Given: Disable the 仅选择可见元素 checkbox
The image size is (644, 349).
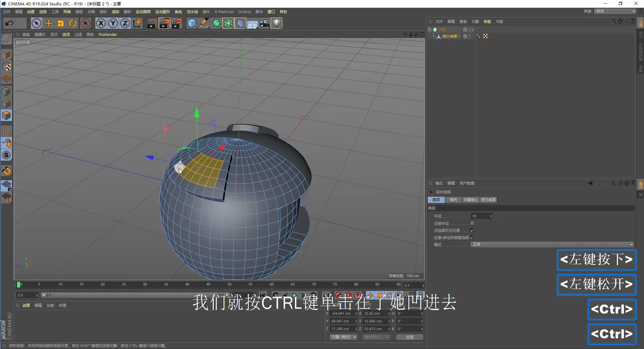Looking at the screenshot, I should (x=472, y=230).
